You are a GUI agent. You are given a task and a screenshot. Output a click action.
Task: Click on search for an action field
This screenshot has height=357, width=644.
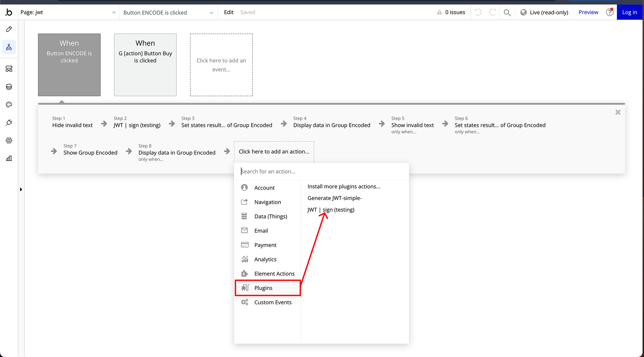pyautogui.click(x=321, y=171)
